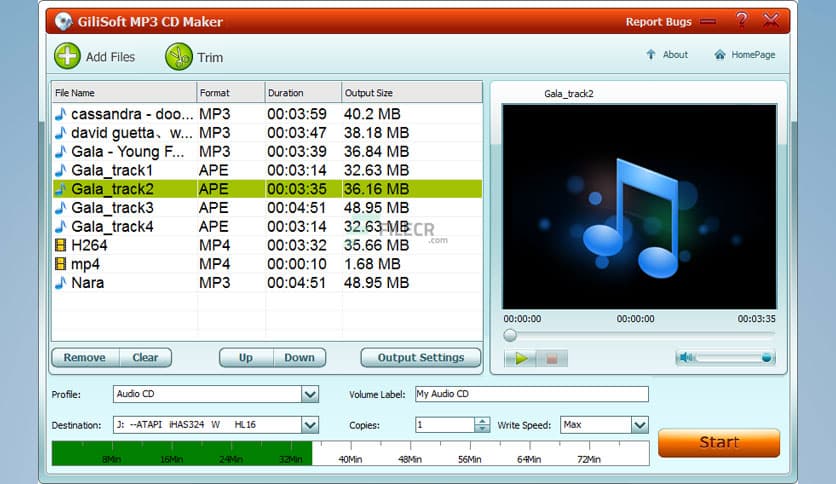Screen dimensions: 836x484
Task: Sort by Format column header
Action: (231, 93)
